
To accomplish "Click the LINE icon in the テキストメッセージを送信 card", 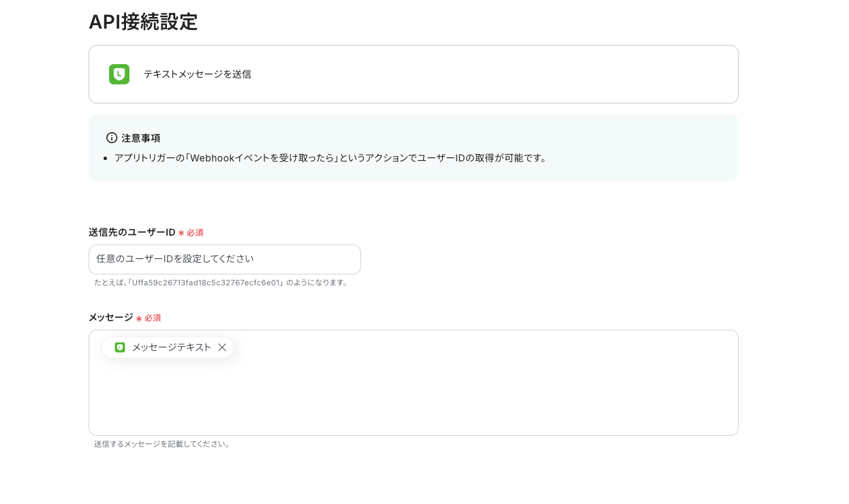I will (119, 74).
